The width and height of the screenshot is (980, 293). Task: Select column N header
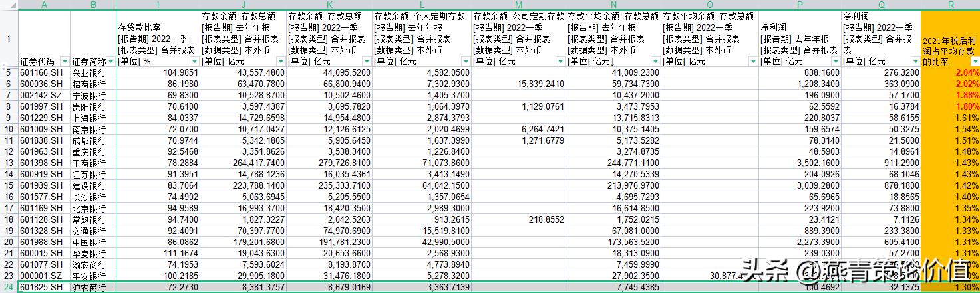(x=613, y=5)
